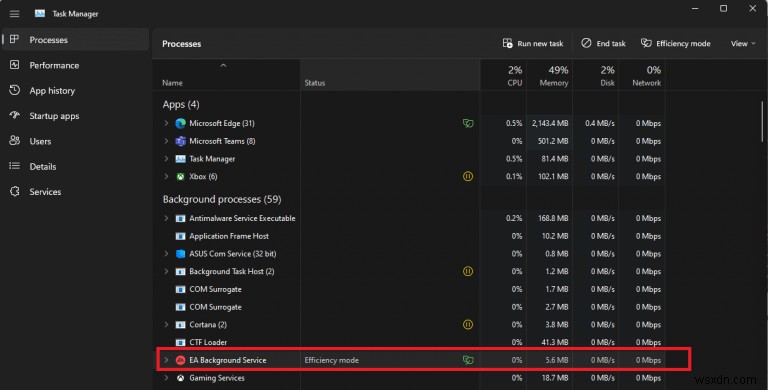Click the Antimalware Service Executable icon
The width and height of the screenshot is (768, 390).
tap(180, 219)
